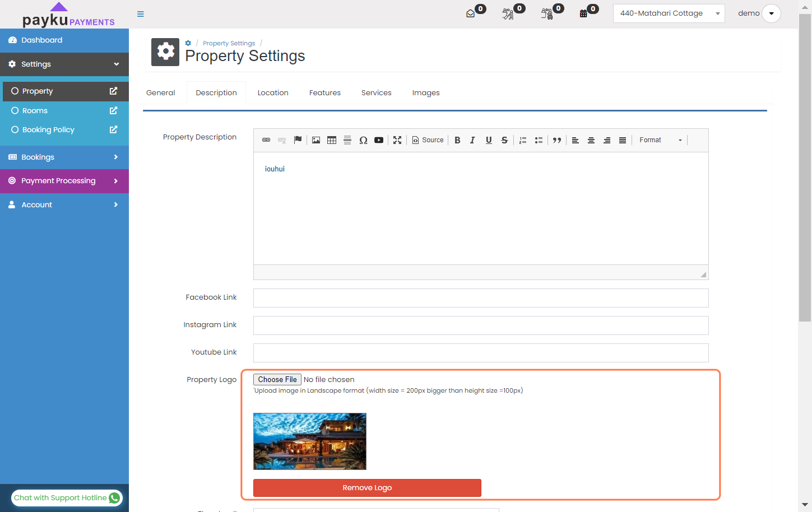812x512 pixels.
Task: Click the calendar notification icon
Action: tap(583, 13)
